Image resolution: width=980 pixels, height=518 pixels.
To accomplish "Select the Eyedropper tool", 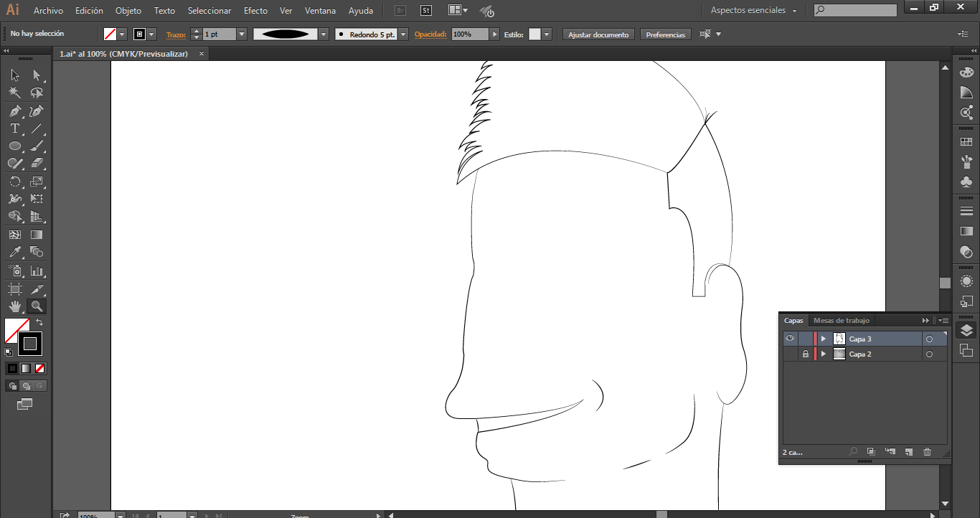I will click(x=14, y=252).
